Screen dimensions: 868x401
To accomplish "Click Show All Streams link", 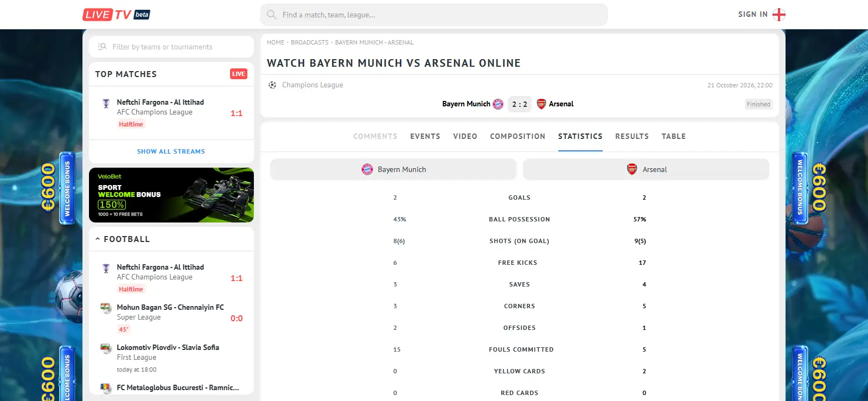I will pos(171,151).
